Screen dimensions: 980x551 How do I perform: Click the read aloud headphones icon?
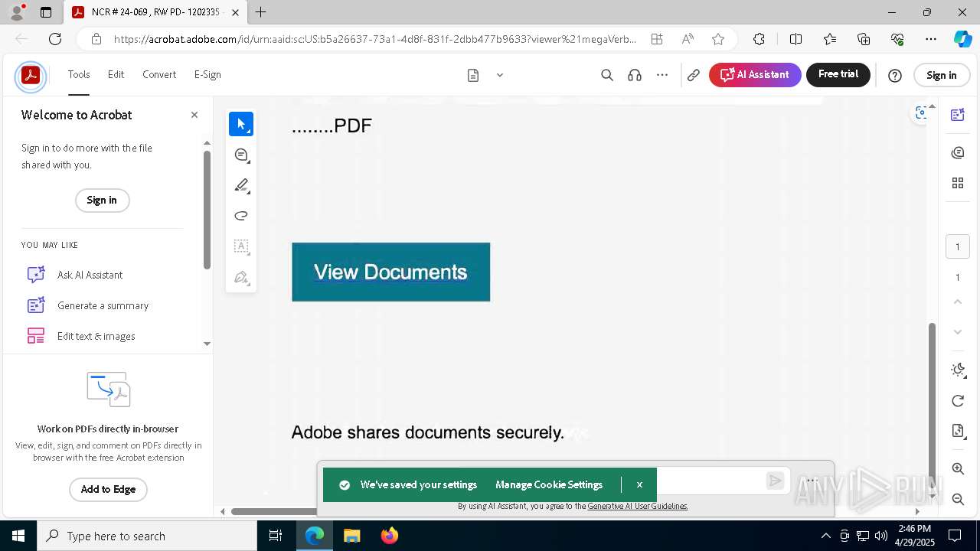click(635, 75)
